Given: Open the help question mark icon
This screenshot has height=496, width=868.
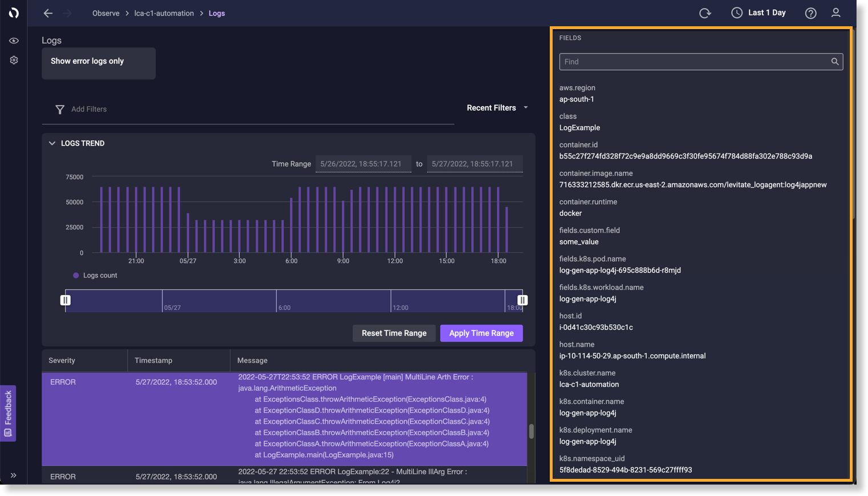Looking at the screenshot, I should (810, 13).
